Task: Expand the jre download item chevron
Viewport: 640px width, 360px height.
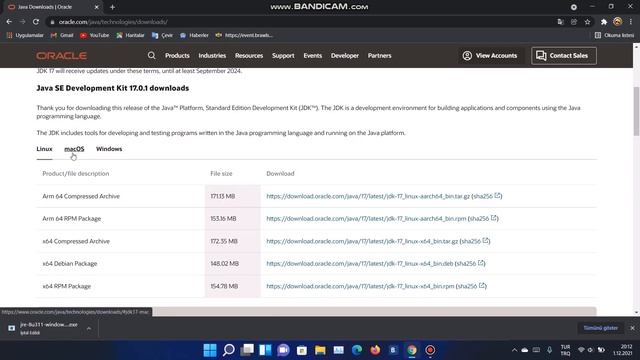Action: pos(89,328)
